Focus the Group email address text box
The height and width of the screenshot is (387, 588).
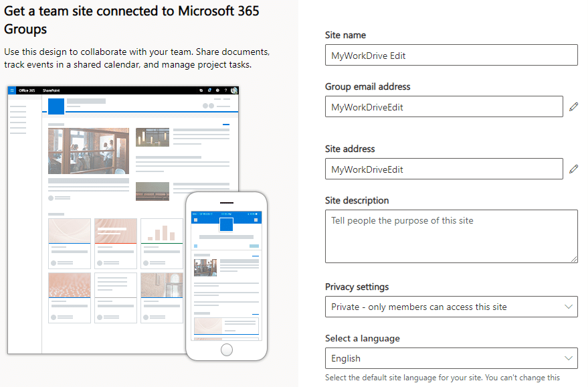tap(444, 107)
